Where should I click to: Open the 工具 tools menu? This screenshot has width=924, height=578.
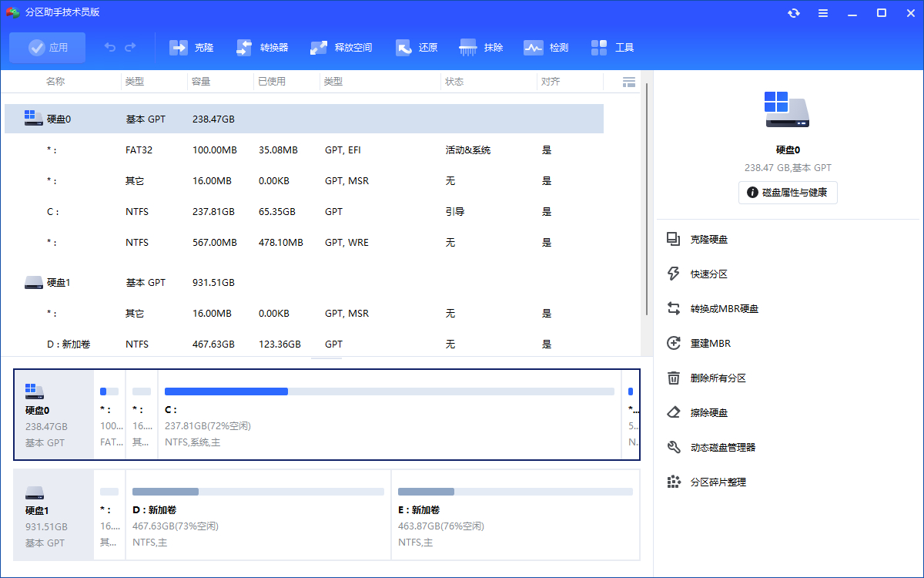tap(613, 48)
